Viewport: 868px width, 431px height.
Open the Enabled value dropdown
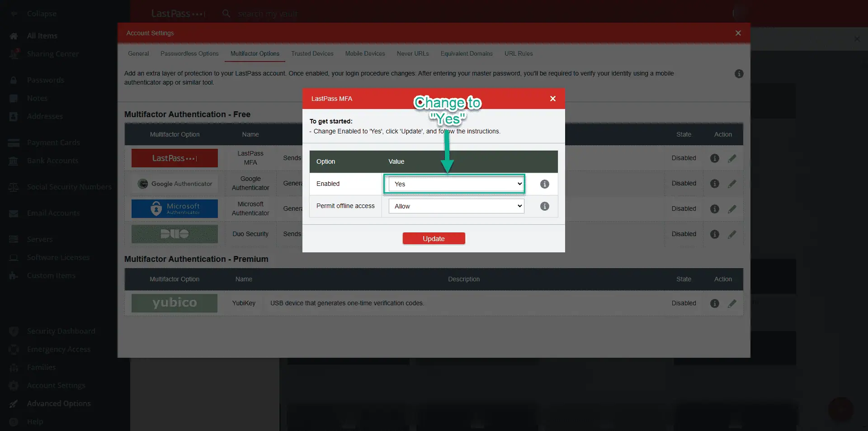tap(456, 184)
